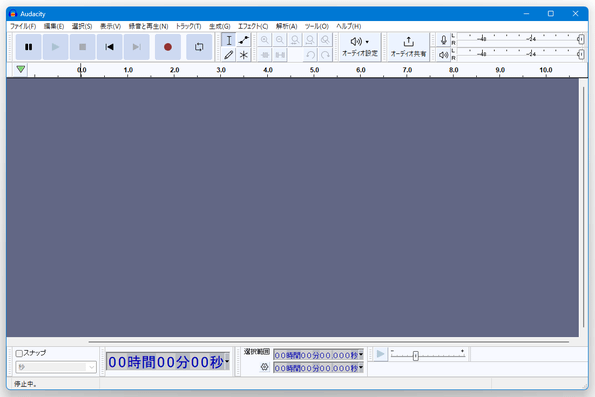Screen dimensions: 595x397
Task: Adjust recording level slider knob
Action: click(x=581, y=39)
